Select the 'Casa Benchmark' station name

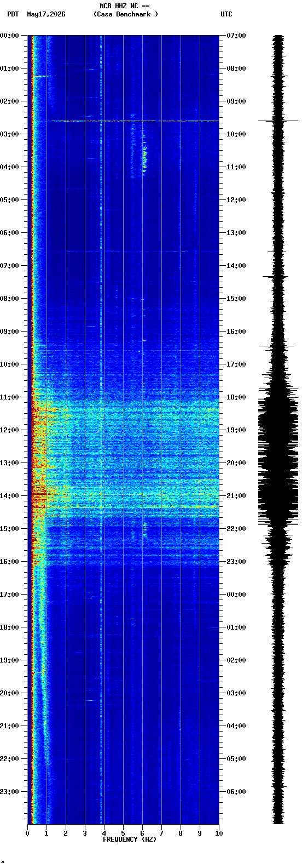click(125, 14)
